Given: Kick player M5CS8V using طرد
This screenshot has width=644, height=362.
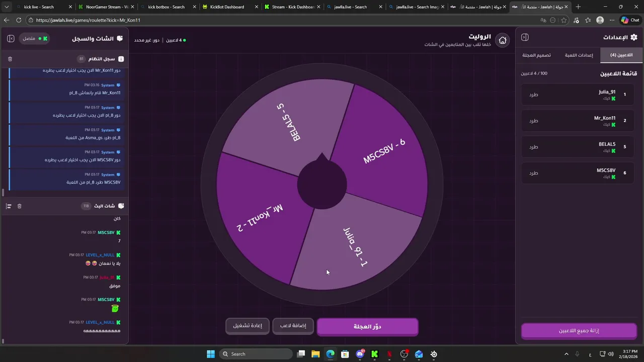Looking at the screenshot, I should click(534, 173).
